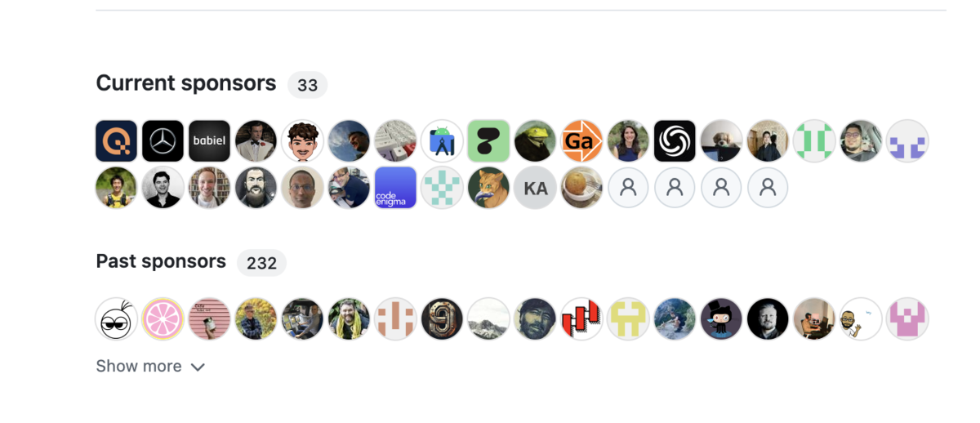980x423 pixels.
Task: Click the pink grapefruit past sponsor avatar
Action: [x=163, y=318]
